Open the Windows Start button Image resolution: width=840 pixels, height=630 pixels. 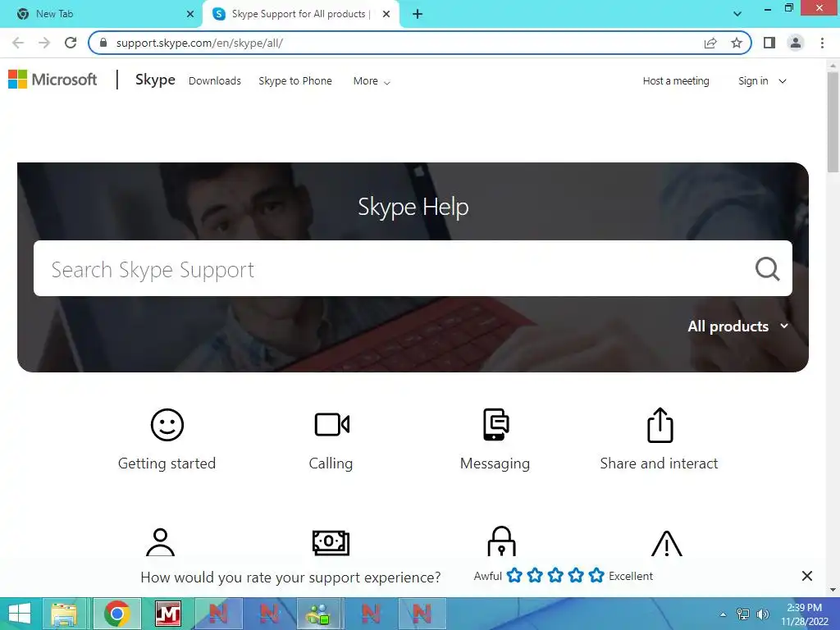[20, 614]
